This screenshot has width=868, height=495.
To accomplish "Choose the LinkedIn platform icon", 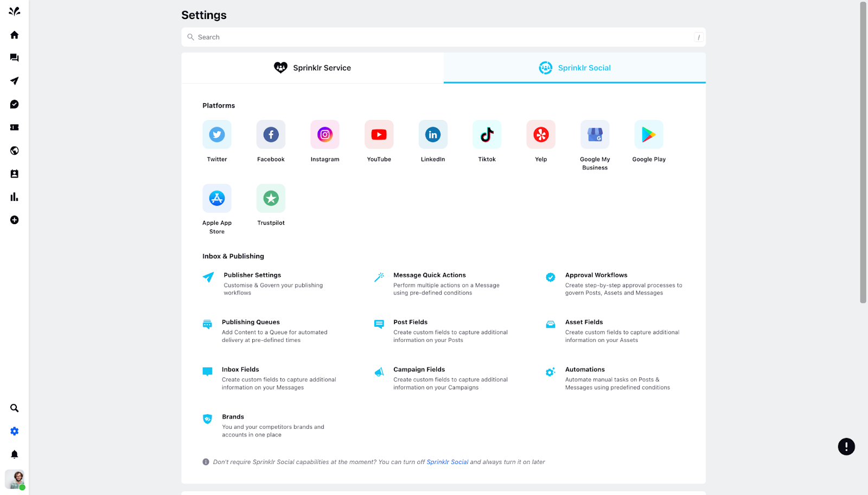I will click(x=433, y=135).
